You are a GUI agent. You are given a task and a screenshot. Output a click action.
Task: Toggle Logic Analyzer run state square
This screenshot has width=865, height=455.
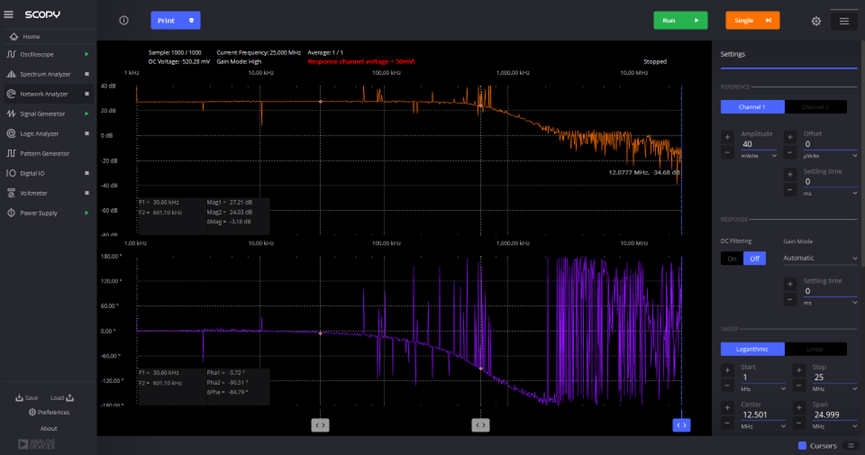[x=87, y=134]
